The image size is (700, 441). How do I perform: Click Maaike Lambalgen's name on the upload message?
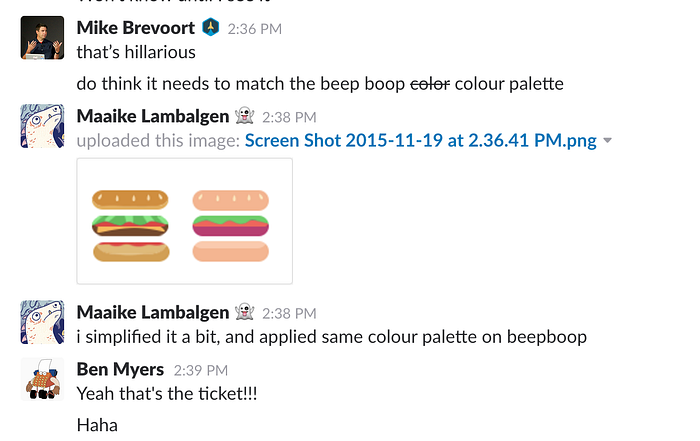point(152,117)
